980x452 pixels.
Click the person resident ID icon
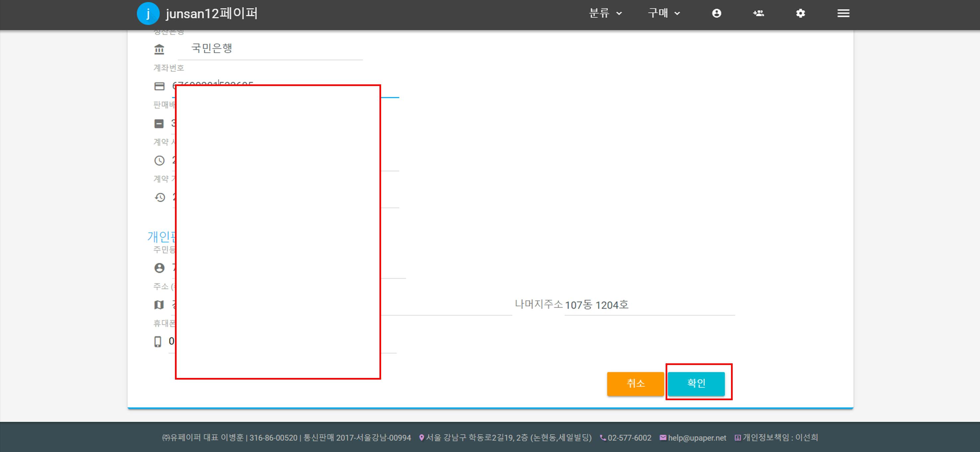159,268
